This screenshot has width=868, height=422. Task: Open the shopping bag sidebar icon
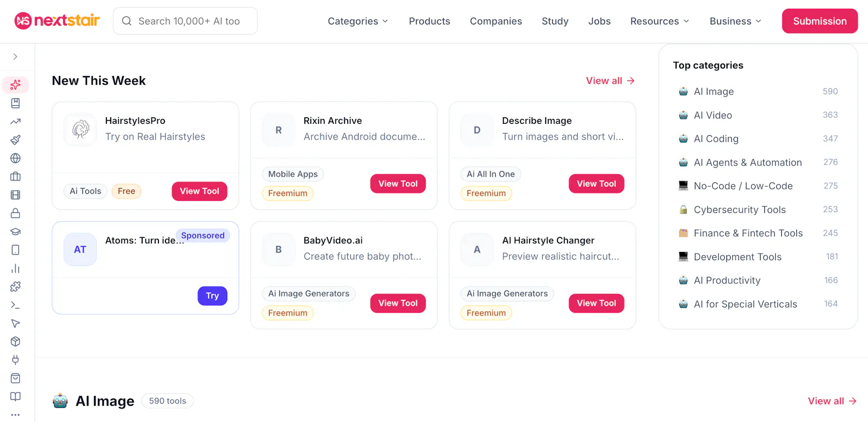coord(16,378)
